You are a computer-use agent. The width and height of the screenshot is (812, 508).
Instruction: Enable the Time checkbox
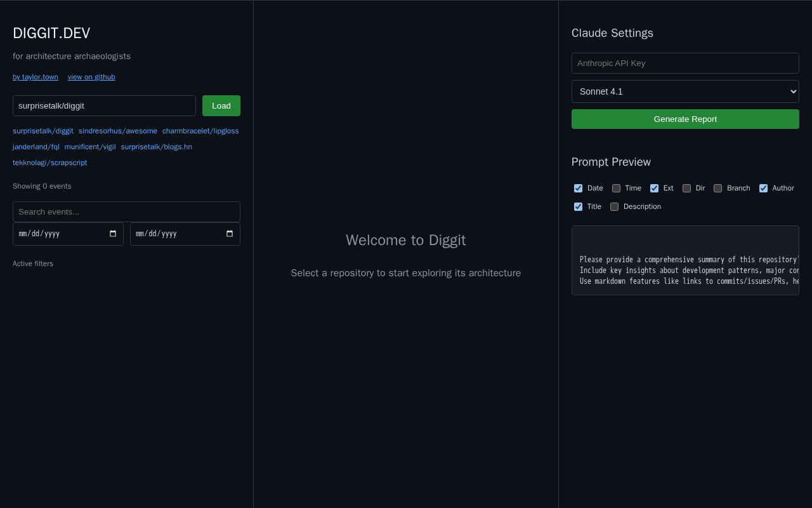(616, 188)
